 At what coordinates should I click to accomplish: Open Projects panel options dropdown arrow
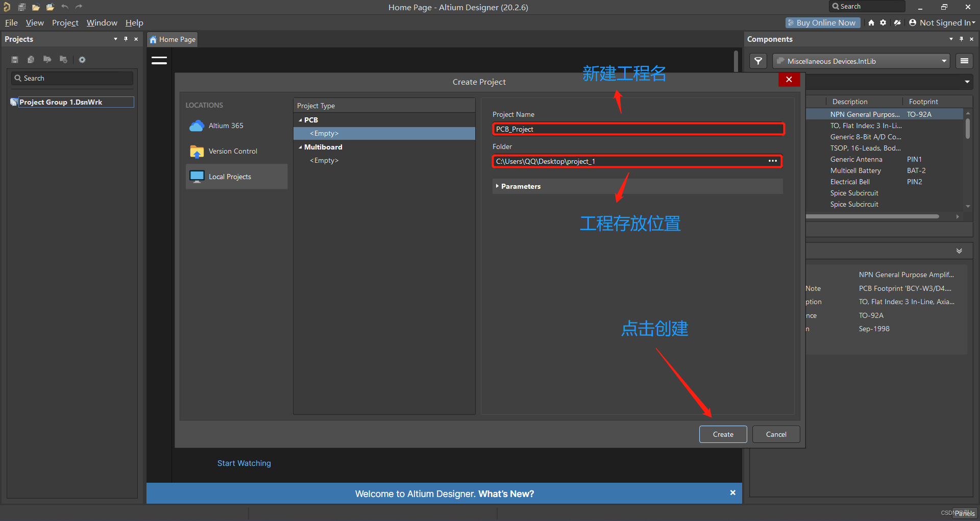115,39
